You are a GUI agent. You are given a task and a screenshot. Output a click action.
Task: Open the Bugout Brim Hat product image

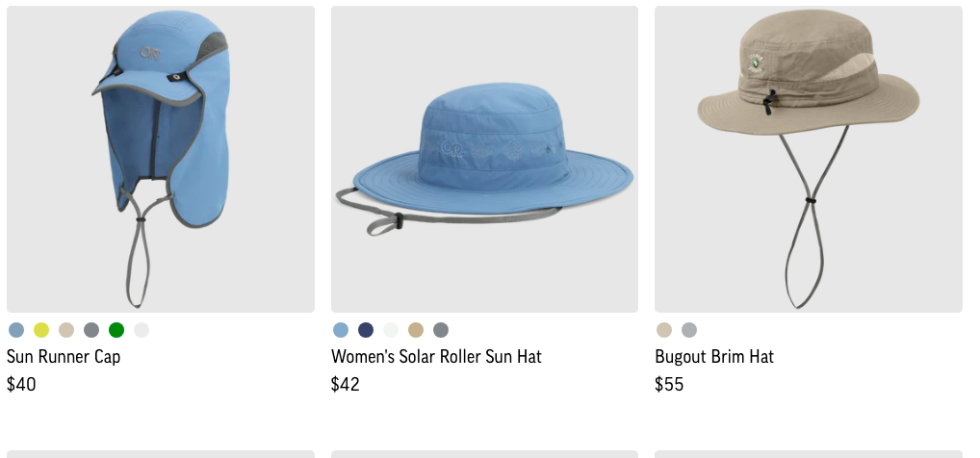tap(808, 160)
